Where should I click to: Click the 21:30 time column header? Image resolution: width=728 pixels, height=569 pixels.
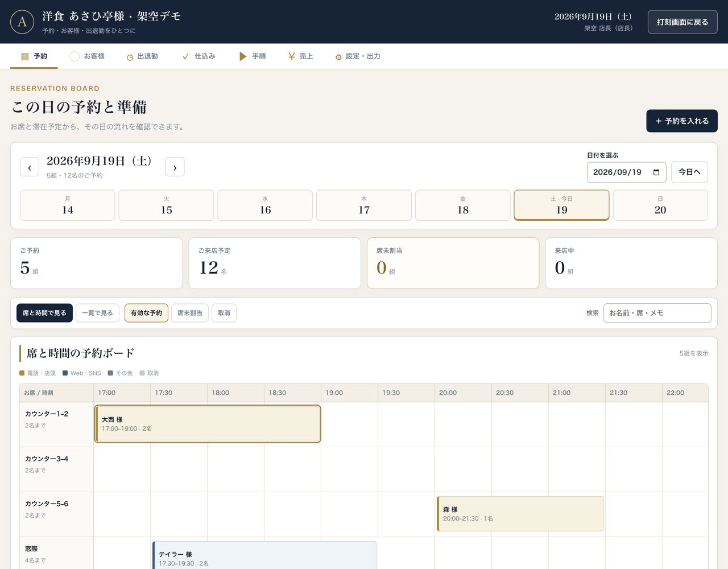[x=634, y=393]
